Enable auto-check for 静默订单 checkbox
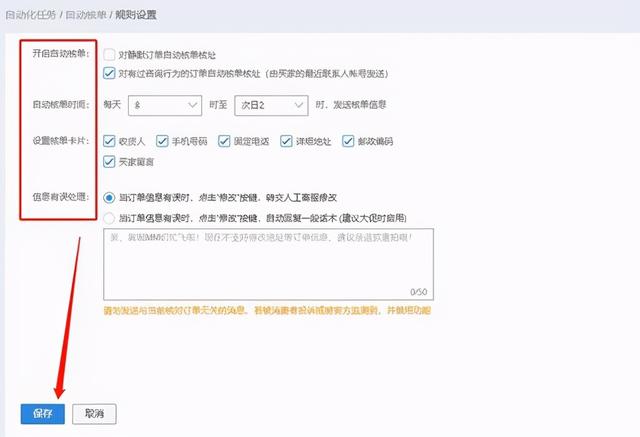The width and height of the screenshot is (640, 437). (109, 55)
